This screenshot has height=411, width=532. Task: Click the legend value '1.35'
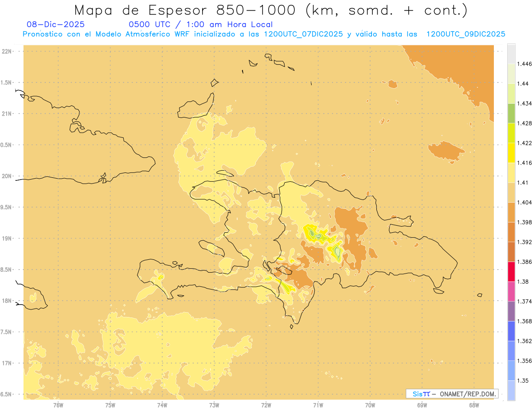click(524, 380)
